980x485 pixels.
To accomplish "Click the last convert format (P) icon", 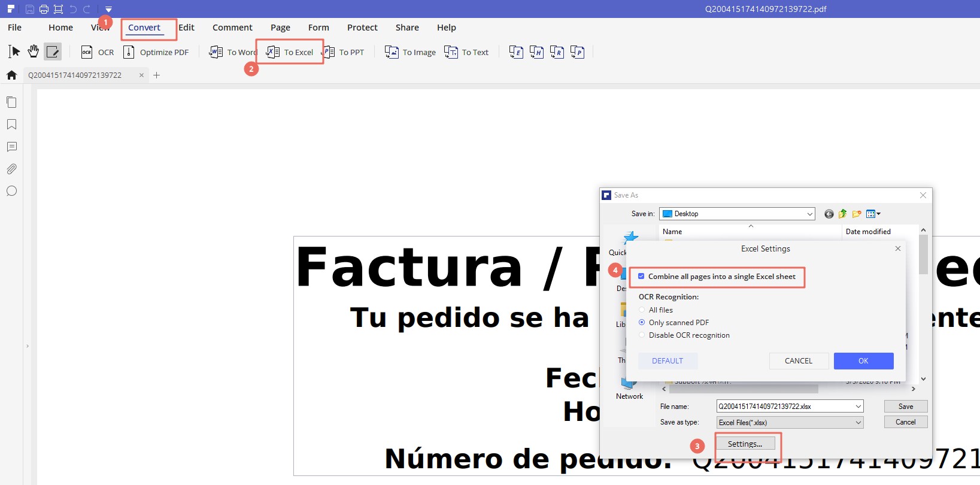I will pyautogui.click(x=577, y=52).
